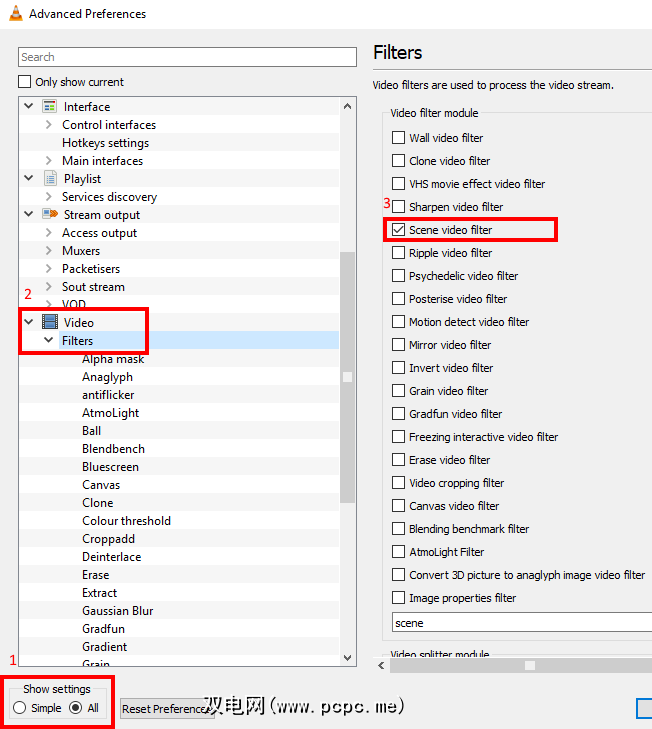The width and height of the screenshot is (652, 729).
Task: Toggle Only show current checkbox
Action: (26, 82)
